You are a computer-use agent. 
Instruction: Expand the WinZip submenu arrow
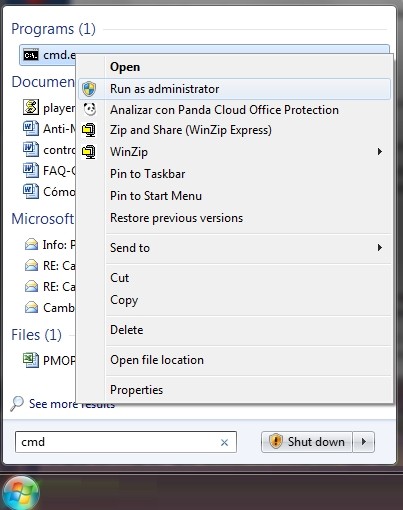379,152
